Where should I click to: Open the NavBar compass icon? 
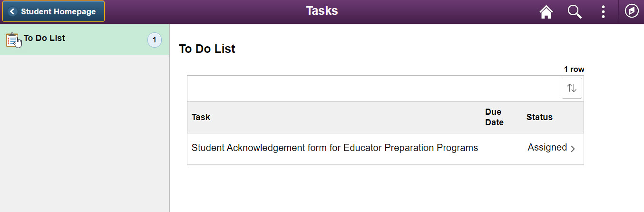632,11
